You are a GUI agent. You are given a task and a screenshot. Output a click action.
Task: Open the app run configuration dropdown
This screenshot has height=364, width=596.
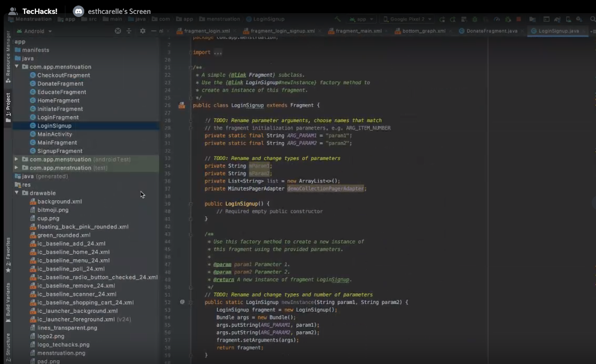click(362, 19)
